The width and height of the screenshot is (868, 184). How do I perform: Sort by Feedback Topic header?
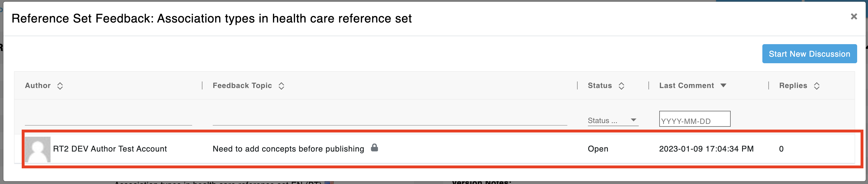click(x=242, y=85)
